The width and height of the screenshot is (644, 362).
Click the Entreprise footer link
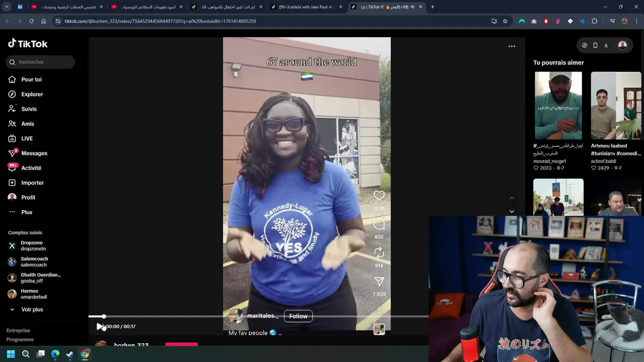pos(18,330)
